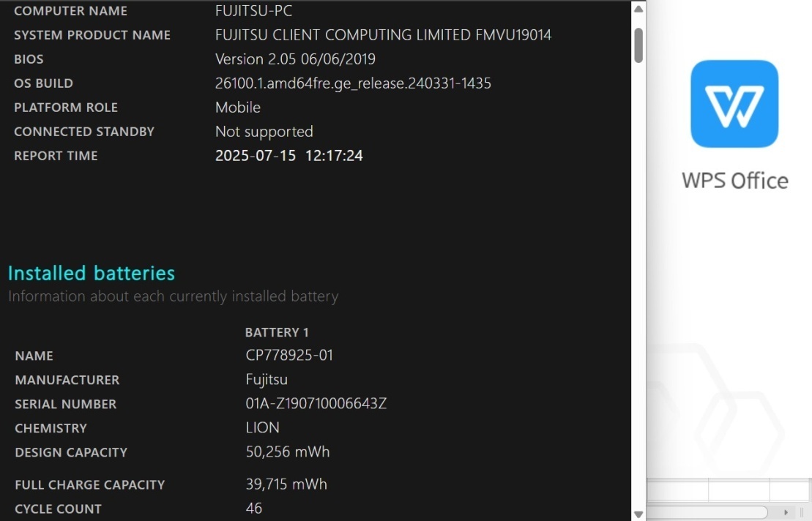Click serial number 01A-Z190710006643Z
Viewport: 812px width, 521px height.
pyautogui.click(x=316, y=403)
